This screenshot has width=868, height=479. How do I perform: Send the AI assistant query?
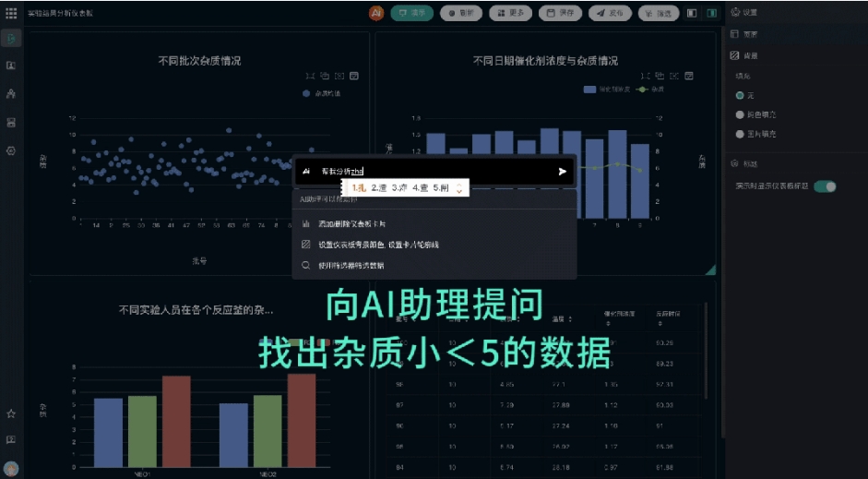[x=562, y=171]
